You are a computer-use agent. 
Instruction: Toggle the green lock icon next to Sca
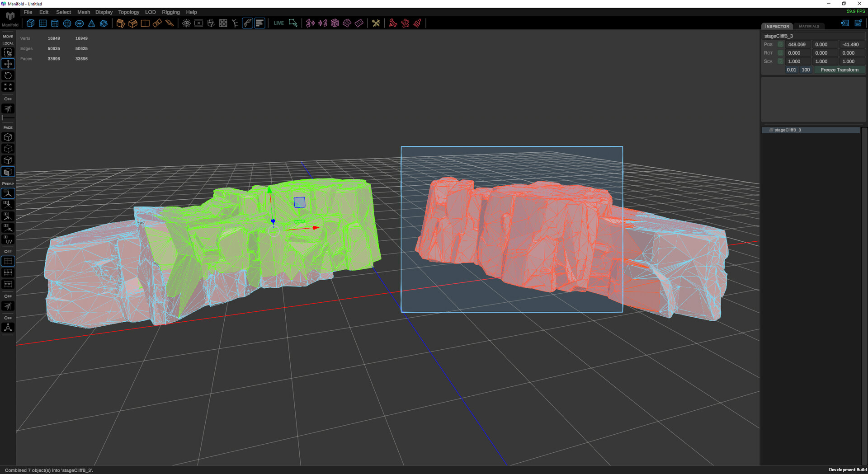(780, 61)
